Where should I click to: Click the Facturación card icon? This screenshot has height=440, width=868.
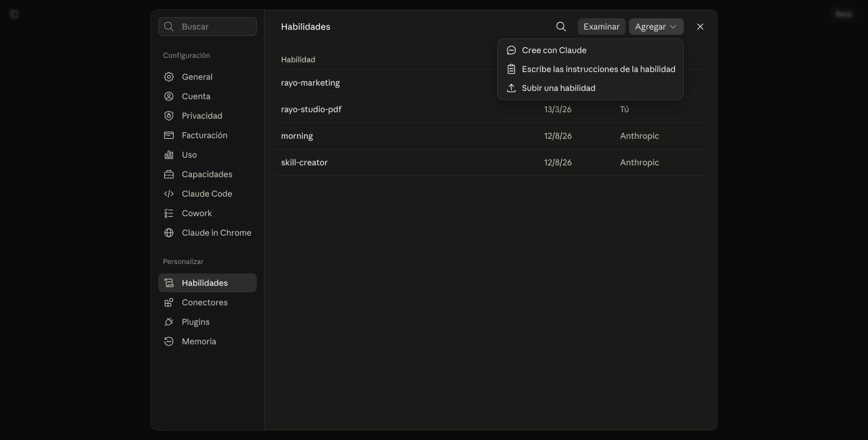tap(169, 135)
